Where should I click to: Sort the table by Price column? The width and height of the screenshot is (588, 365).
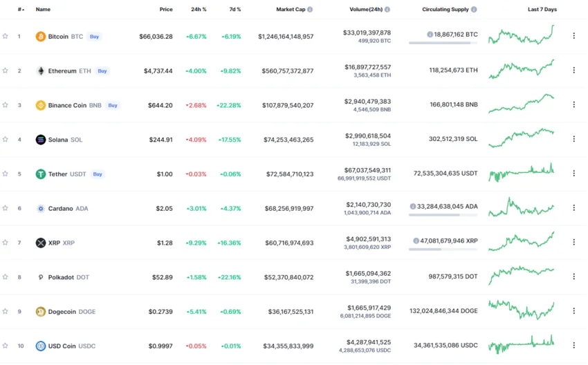coord(166,10)
